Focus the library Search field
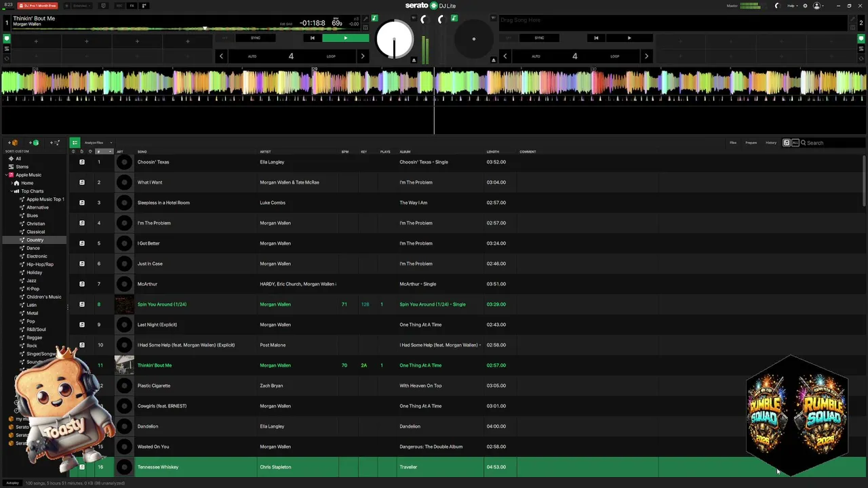The height and width of the screenshot is (488, 868). pyautogui.click(x=833, y=143)
